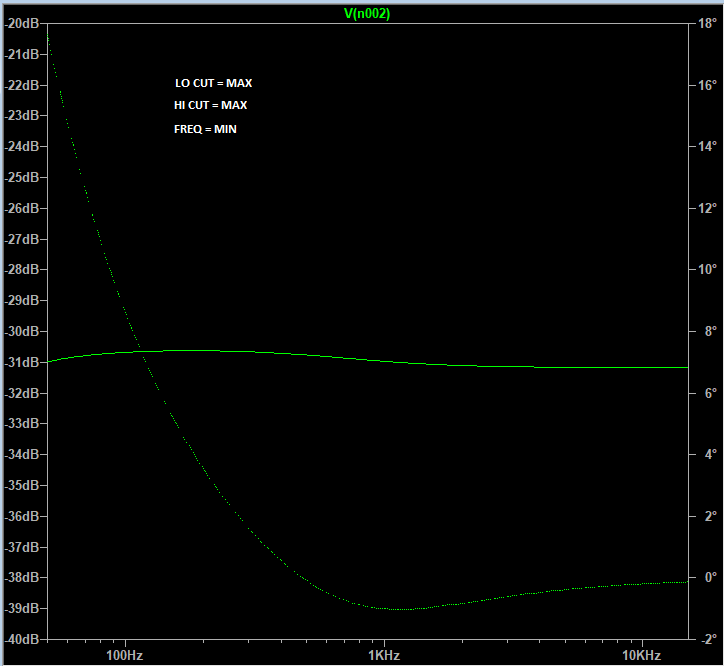725x666 pixels.
Task: Click the 16° phase axis label
Action: pos(708,86)
